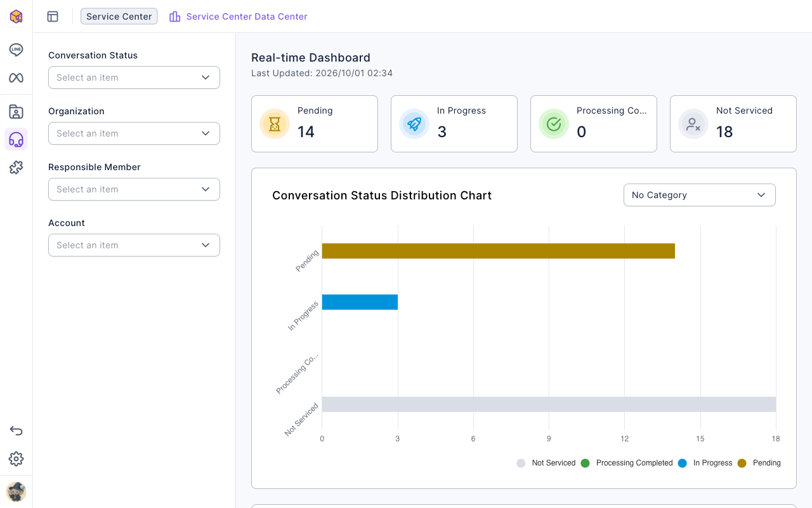Open the contacts folder icon in sidebar
This screenshot has height=508, width=812.
[x=16, y=112]
